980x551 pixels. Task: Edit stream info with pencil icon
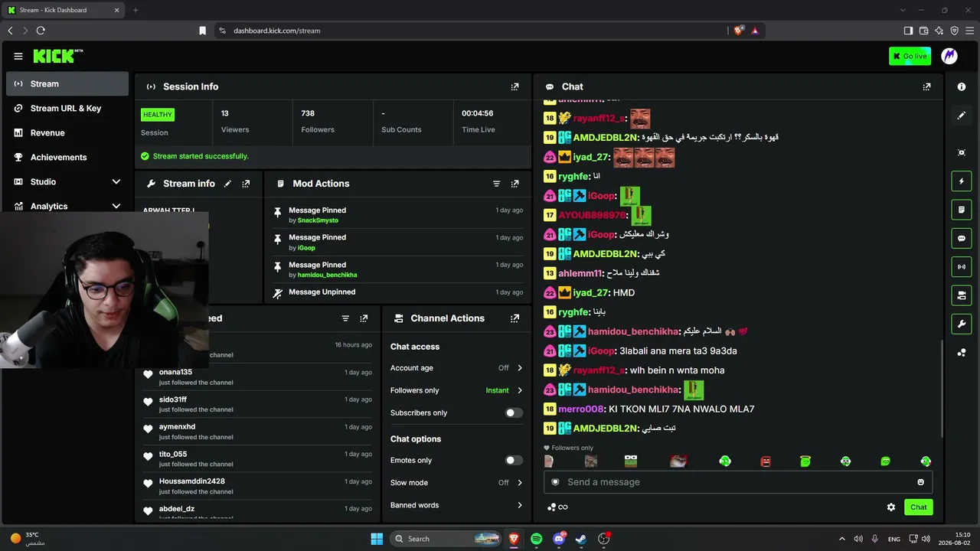(227, 184)
